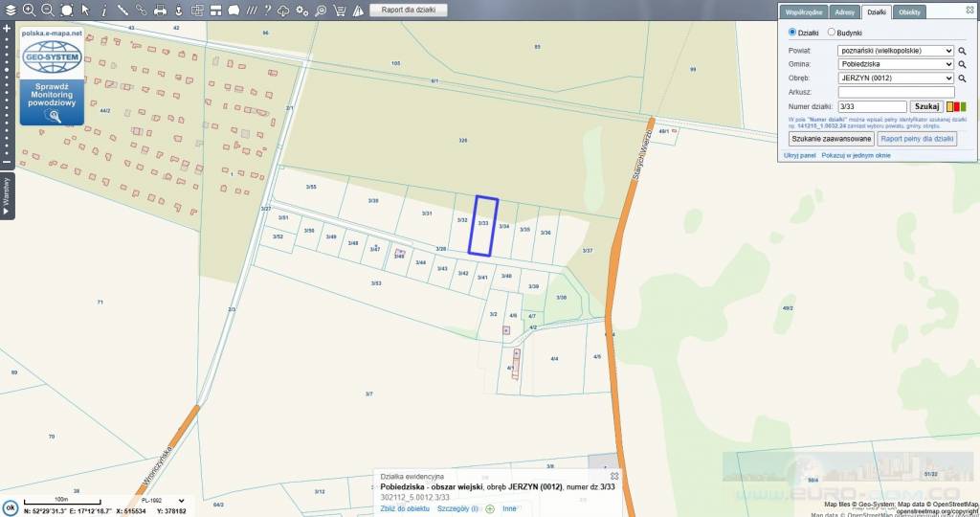Open the map layout split-view icon
980x517 pixels.
[215, 10]
